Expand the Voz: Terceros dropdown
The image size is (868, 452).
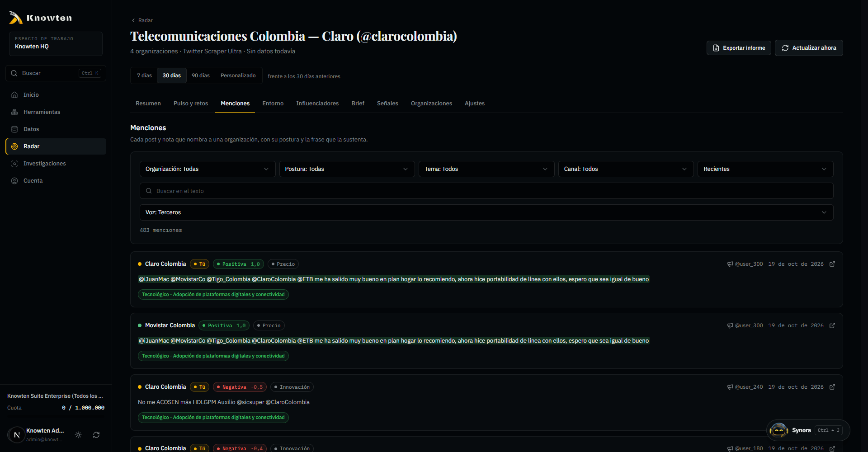point(486,212)
